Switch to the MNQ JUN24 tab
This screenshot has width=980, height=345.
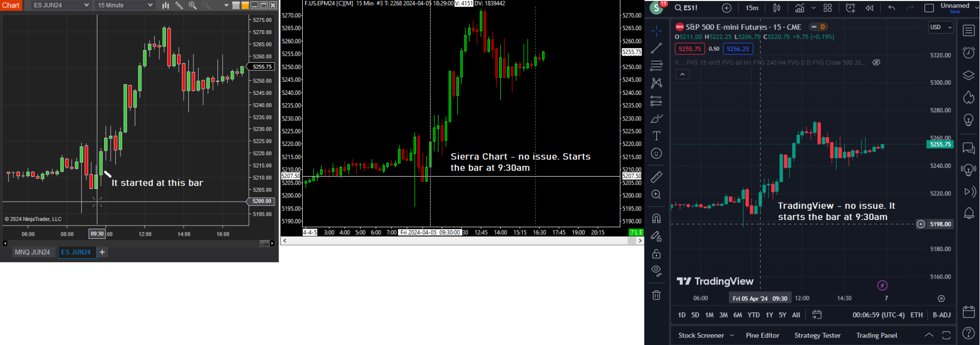coord(32,252)
